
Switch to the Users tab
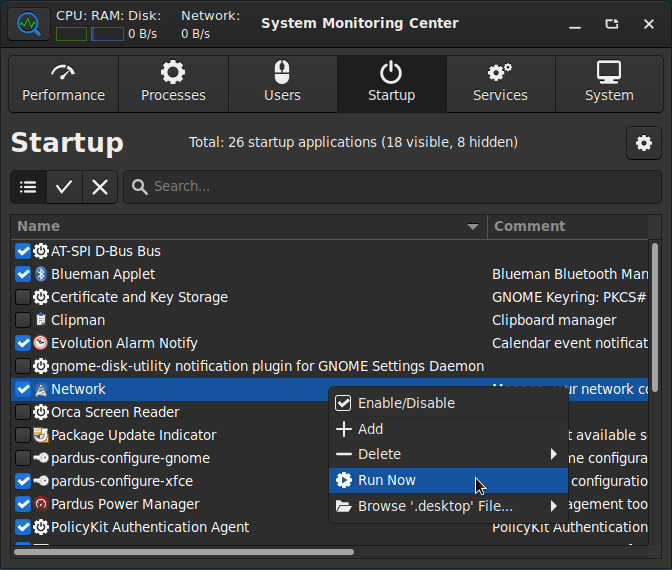click(x=282, y=84)
